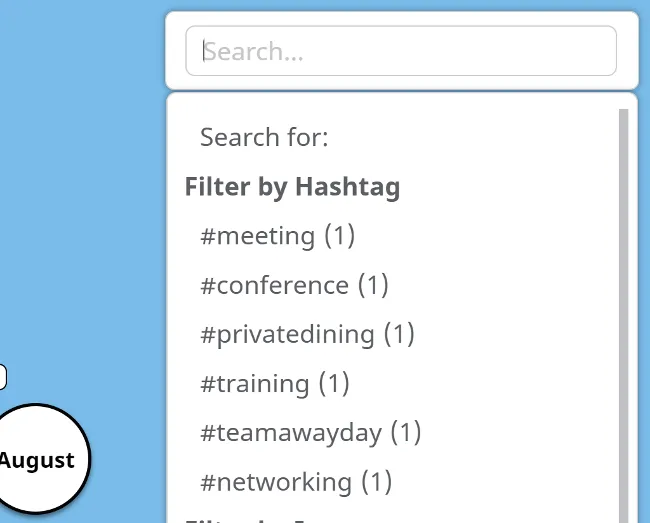Viewport: 650px width, 523px height.
Task: Click the (1) count beside #meeting
Action: 339,236
